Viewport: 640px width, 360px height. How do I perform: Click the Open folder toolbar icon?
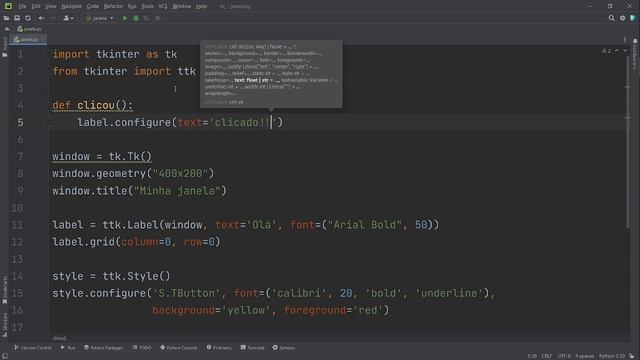(6, 18)
